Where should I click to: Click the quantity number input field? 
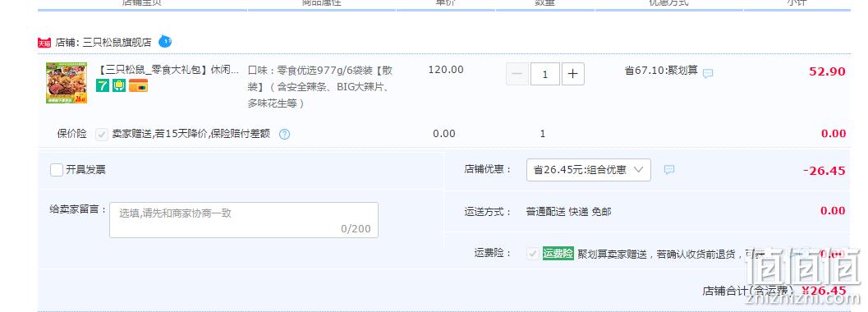[x=544, y=74]
